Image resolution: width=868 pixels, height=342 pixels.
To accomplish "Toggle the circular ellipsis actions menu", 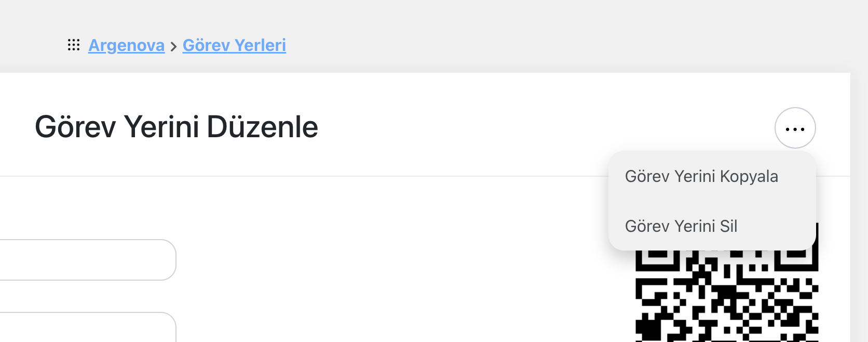I will point(795,128).
